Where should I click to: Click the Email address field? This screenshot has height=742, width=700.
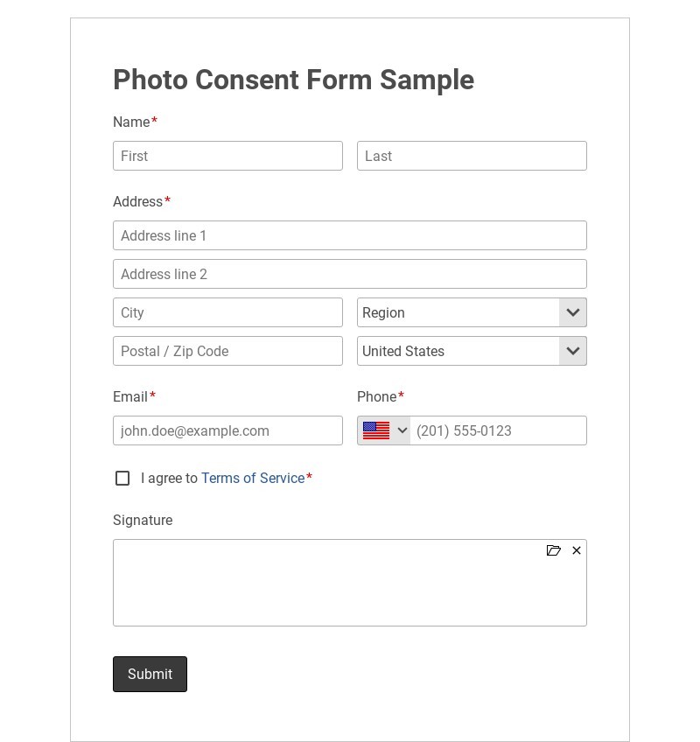click(227, 430)
